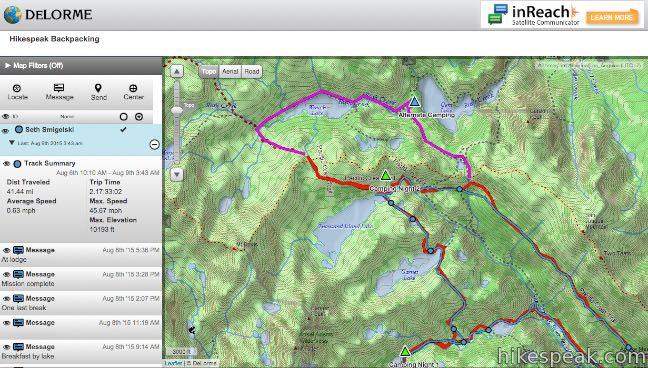Toggle eye for the 11:19 AM message
This screenshot has height=368, width=648.
pyautogui.click(x=6, y=323)
